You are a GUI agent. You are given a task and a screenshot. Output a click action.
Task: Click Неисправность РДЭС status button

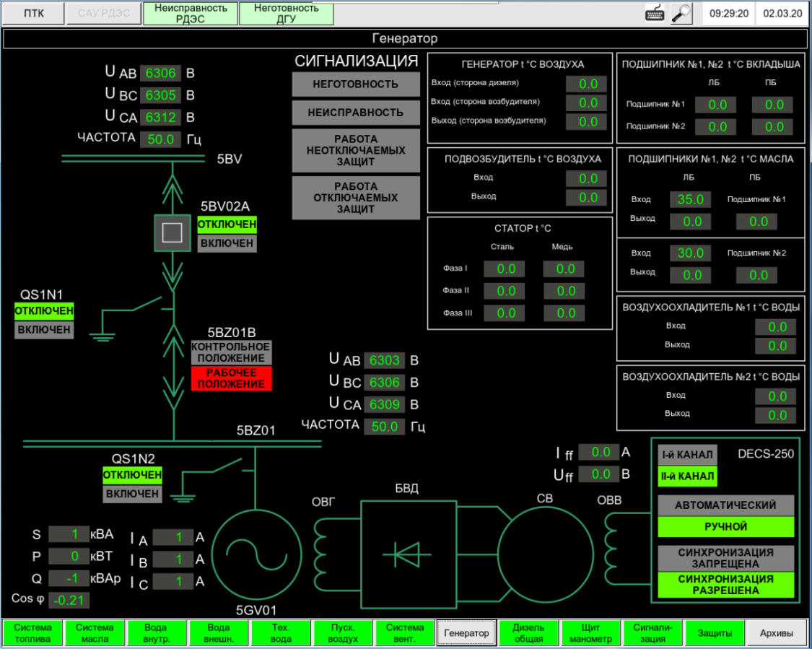191,14
